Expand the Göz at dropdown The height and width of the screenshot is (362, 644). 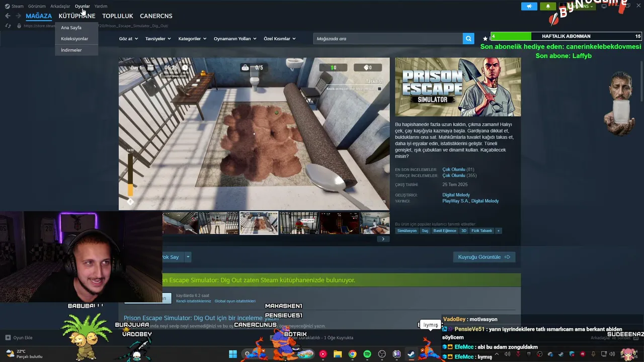tap(128, 39)
